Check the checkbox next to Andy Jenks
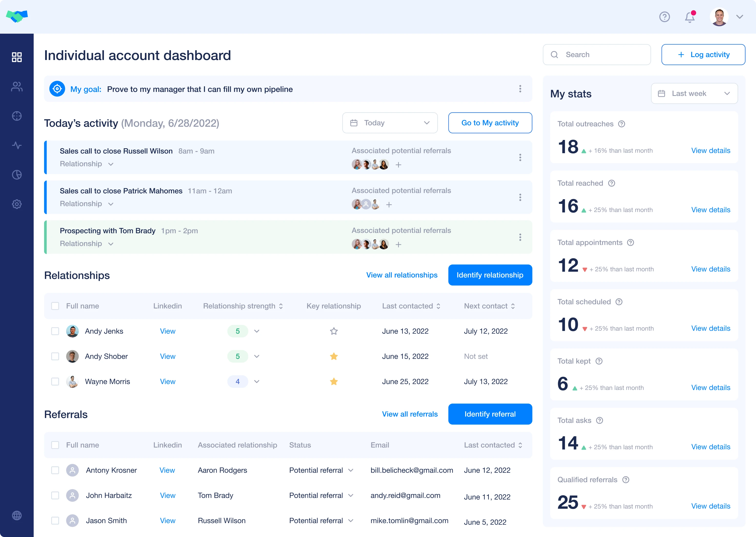The width and height of the screenshot is (756, 537). point(55,331)
